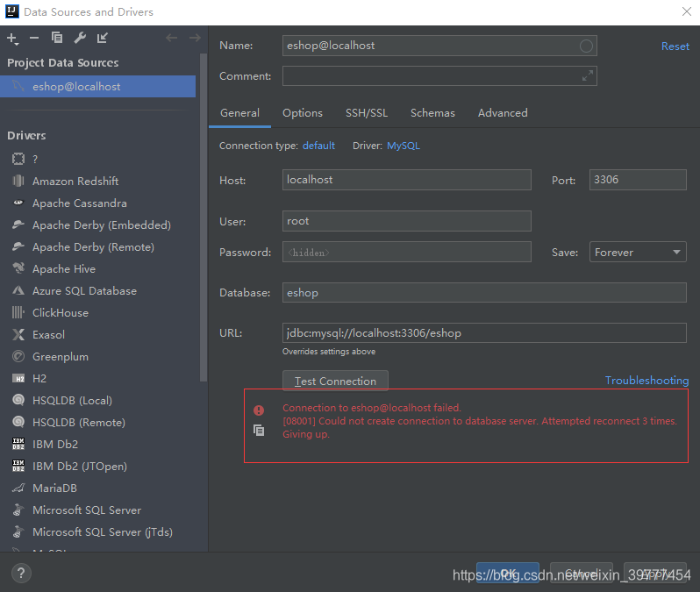Image resolution: width=700 pixels, height=592 pixels.
Task: Select the eshop@localhost data source
Action: 97,87
